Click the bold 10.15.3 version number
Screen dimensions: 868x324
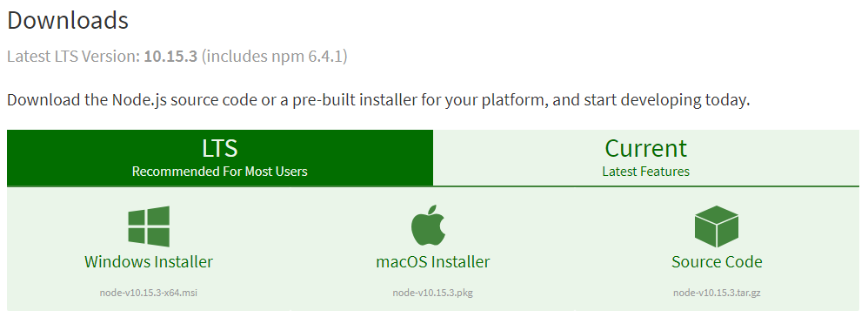(170, 57)
